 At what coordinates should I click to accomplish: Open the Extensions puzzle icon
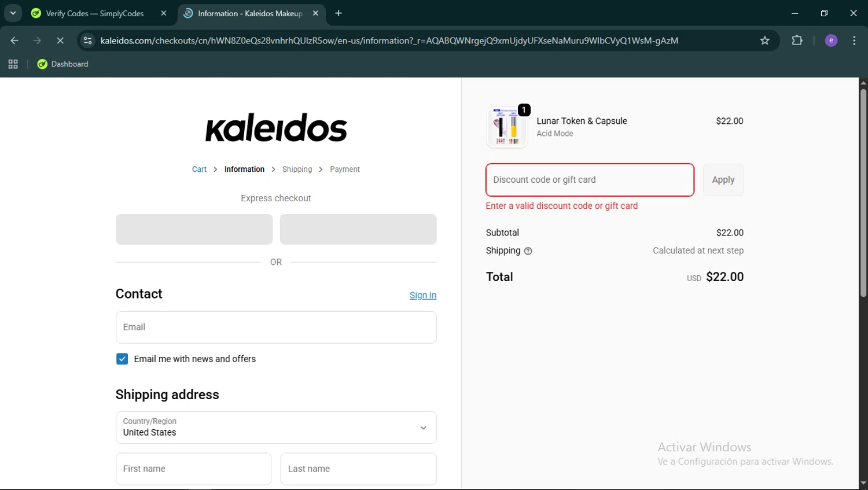(x=797, y=40)
